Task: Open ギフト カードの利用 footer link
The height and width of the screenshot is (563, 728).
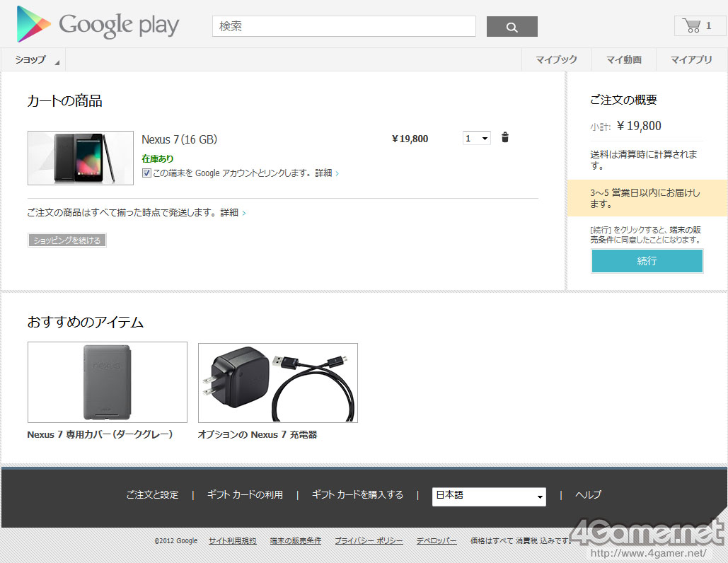Action: (245, 495)
